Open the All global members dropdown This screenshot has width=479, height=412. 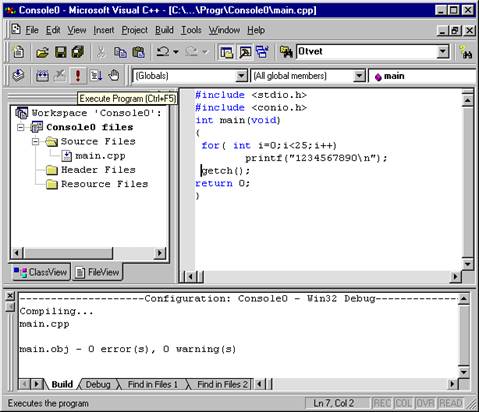point(359,76)
